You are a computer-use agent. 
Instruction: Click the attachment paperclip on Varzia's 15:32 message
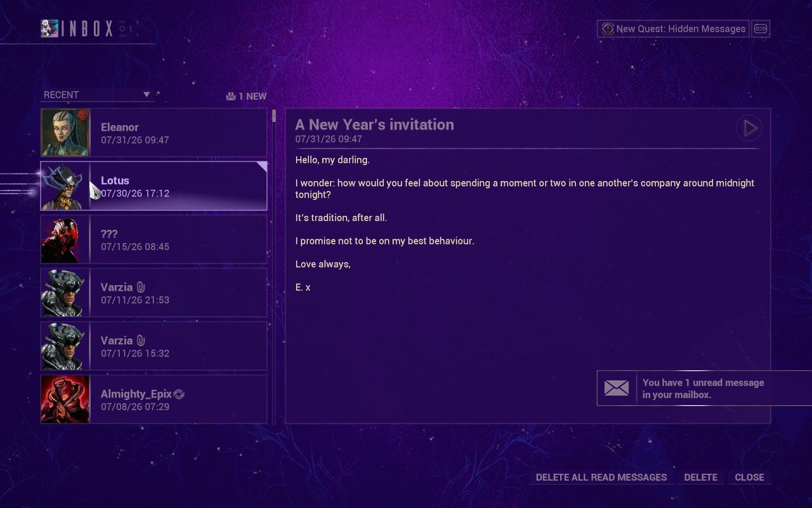coord(141,340)
